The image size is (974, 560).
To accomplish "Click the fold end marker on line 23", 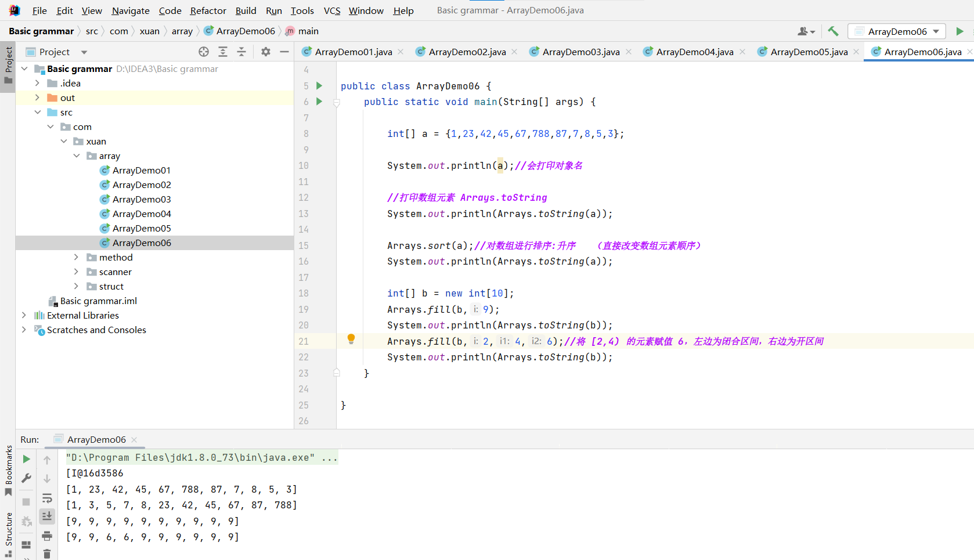I will click(337, 373).
